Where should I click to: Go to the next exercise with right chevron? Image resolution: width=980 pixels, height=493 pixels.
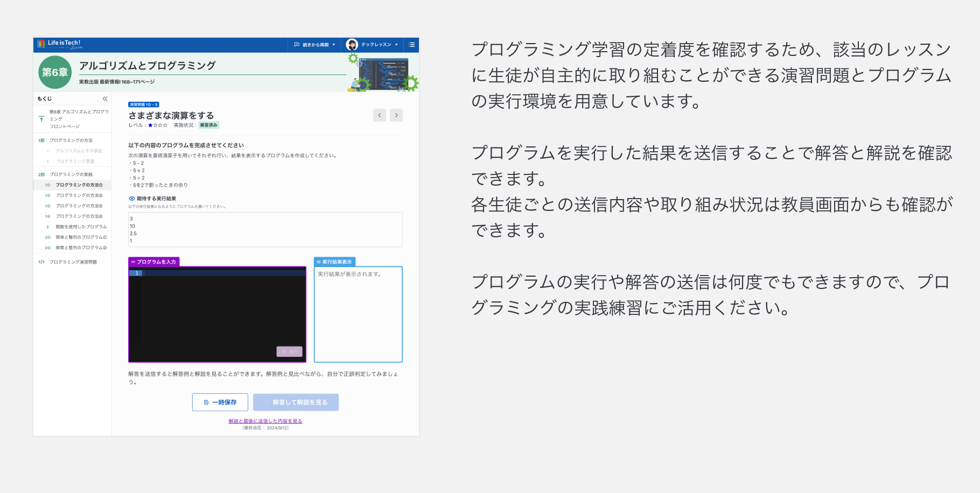click(x=396, y=115)
